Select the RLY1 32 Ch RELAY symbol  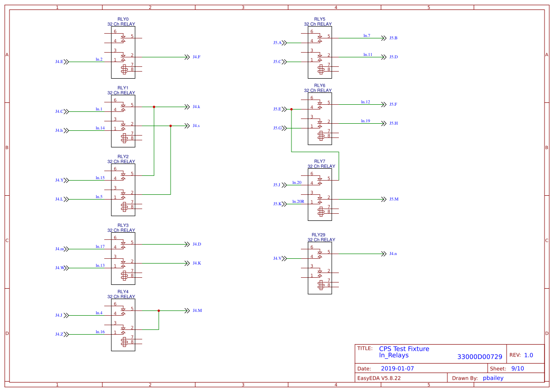[x=123, y=120]
